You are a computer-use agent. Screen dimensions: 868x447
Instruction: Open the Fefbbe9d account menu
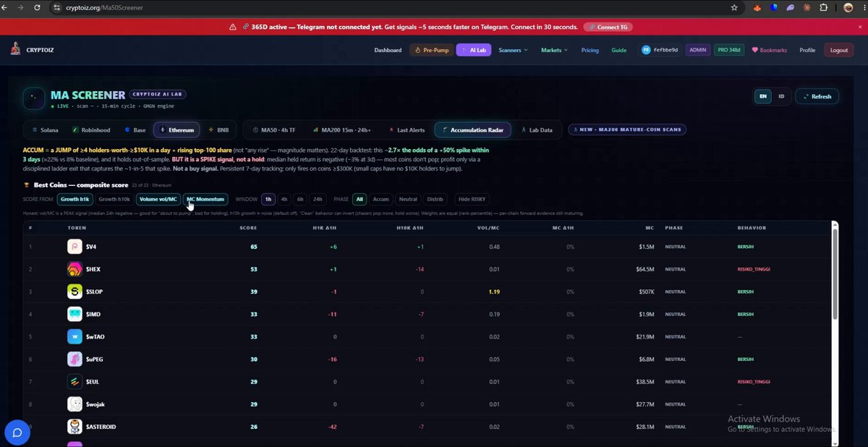(x=660, y=50)
